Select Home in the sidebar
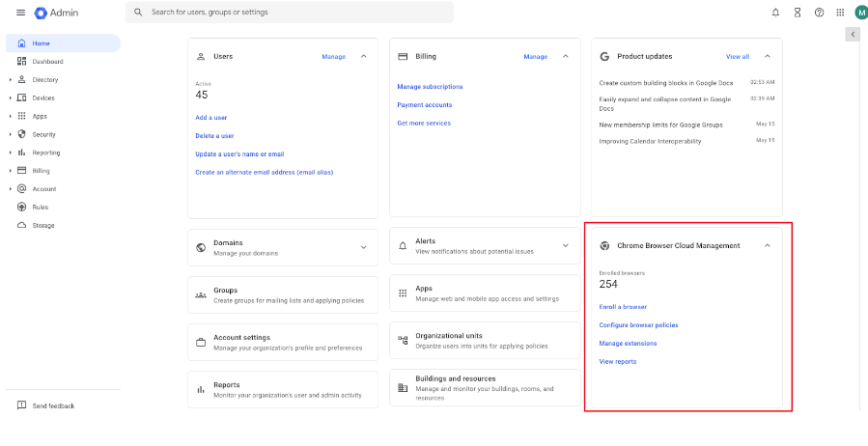 pyautogui.click(x=63, y=43)
